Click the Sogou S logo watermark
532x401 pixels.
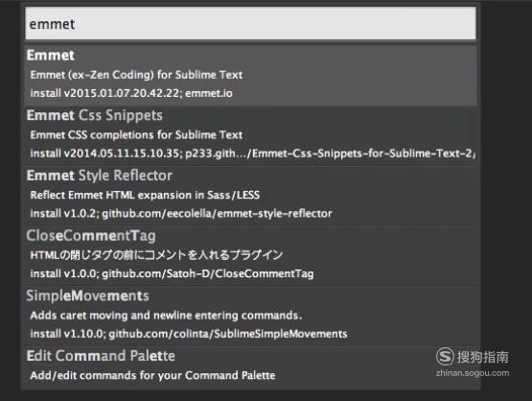(445, 357)
